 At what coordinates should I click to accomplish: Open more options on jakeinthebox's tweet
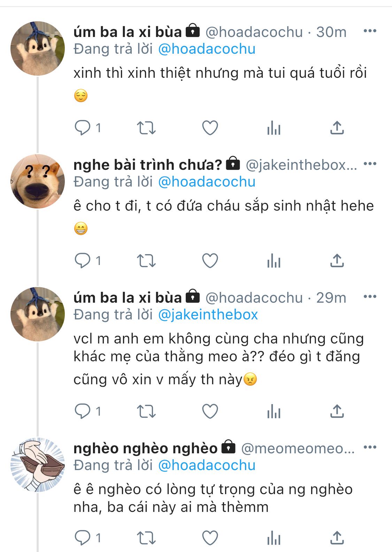point(370,164)
